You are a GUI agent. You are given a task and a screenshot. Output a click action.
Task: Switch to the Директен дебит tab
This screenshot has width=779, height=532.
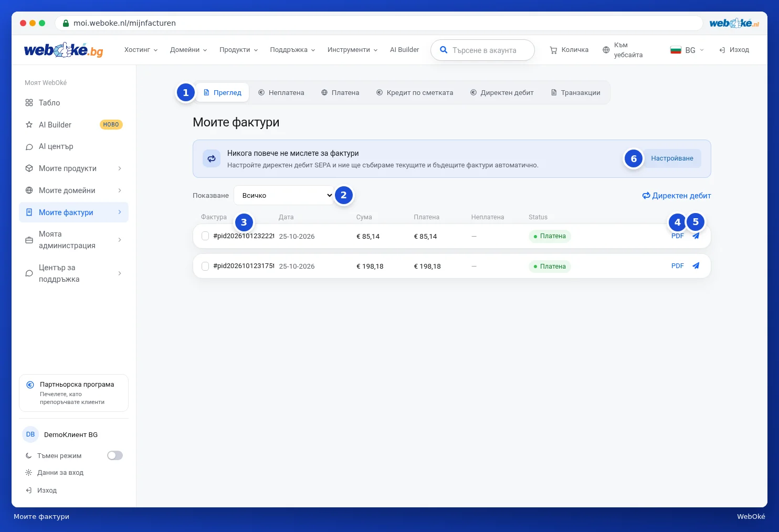(502, 93)
